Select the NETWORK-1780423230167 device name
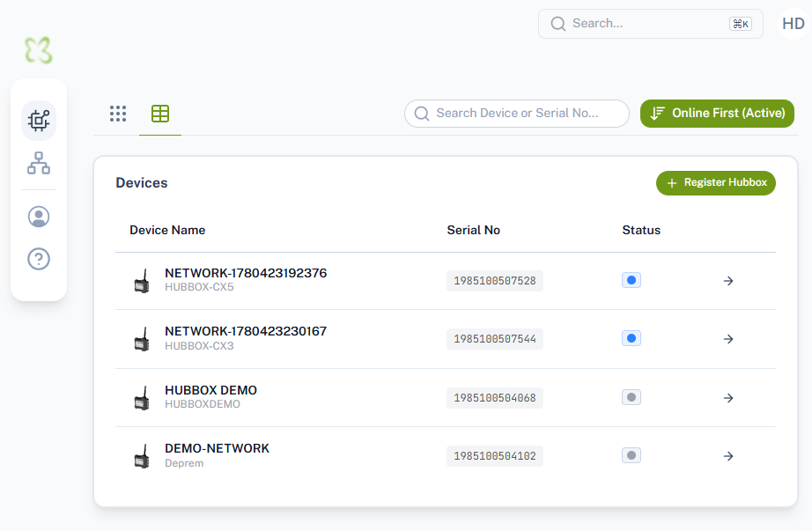 [x=246, y=331]
